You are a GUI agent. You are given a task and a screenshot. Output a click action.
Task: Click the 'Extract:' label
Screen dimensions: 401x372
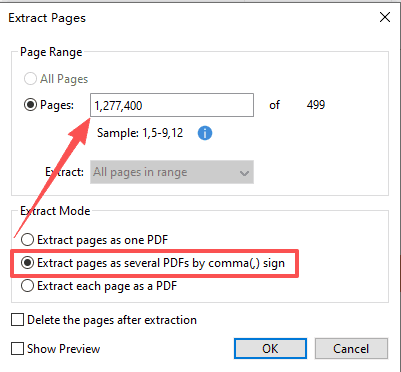[64, 172]
